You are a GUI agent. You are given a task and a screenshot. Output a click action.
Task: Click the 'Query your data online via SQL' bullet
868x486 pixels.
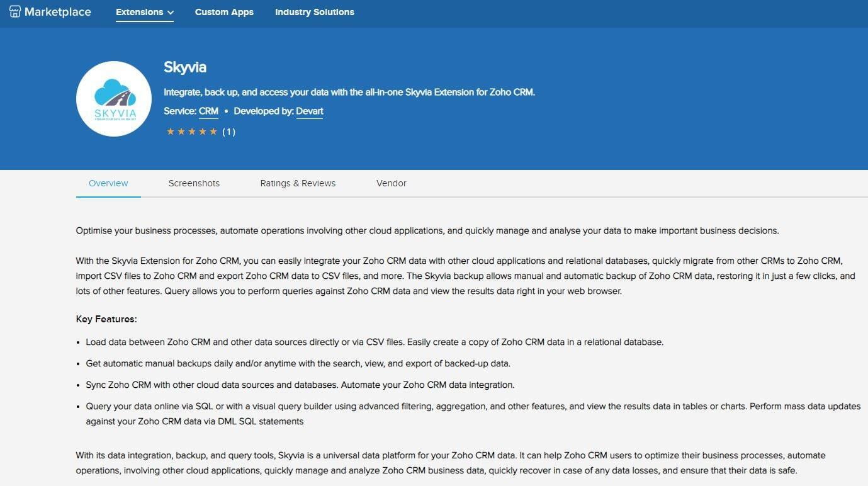(x=473, y=414)
